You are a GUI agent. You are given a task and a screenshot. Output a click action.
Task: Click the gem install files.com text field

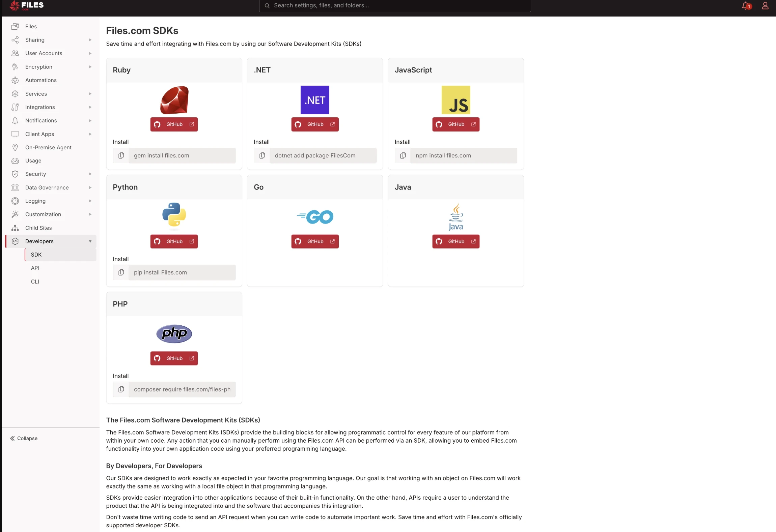click(x=182, y=155)
